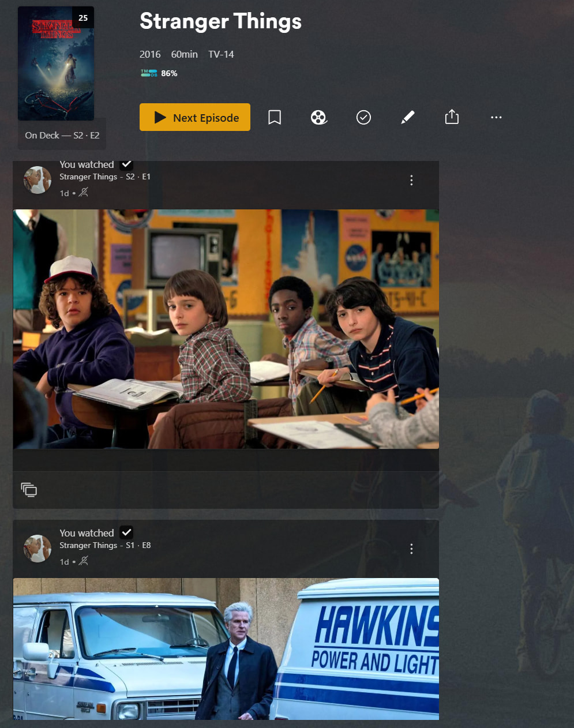
Task: Click the 1d timestamp on S1 · E8 post
Action: 64,562
